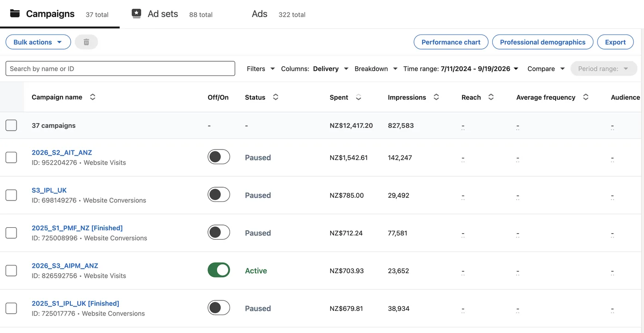Open the 2025_S1_IPL_UK [Finished] campaign link
The image size is (644, 333).
tap(75, 304)
